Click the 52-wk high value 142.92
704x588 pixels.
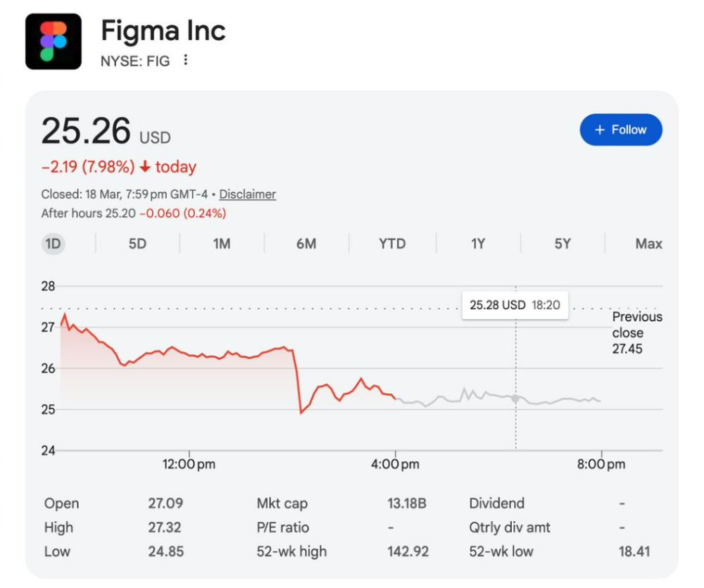tap(408, 551)
